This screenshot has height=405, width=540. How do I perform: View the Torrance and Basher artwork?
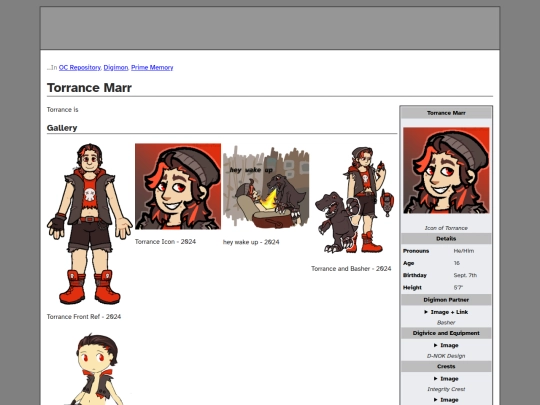354,200
